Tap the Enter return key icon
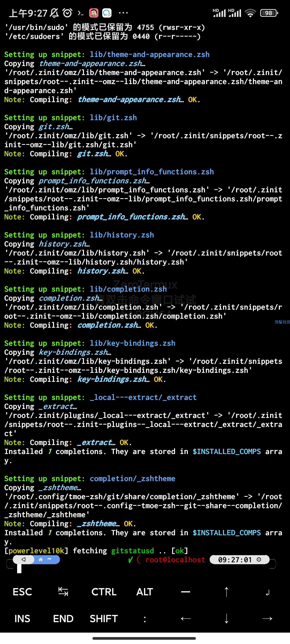Image resolution: width=290 pixels, height=644 pixels. pyautogui.click(x=267, y=592)
